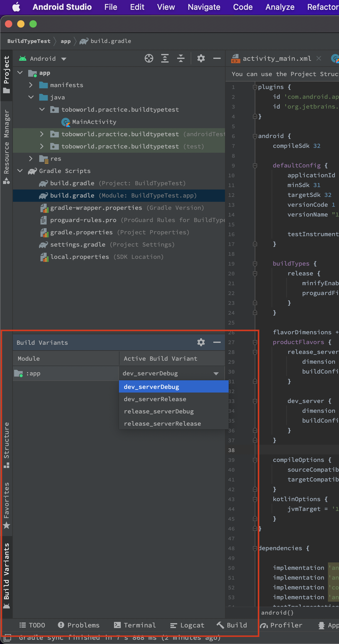This screenshot has width=339, height=644.
Task: Click the MainActivity Kotlin class icon
Action: point(66,122)
